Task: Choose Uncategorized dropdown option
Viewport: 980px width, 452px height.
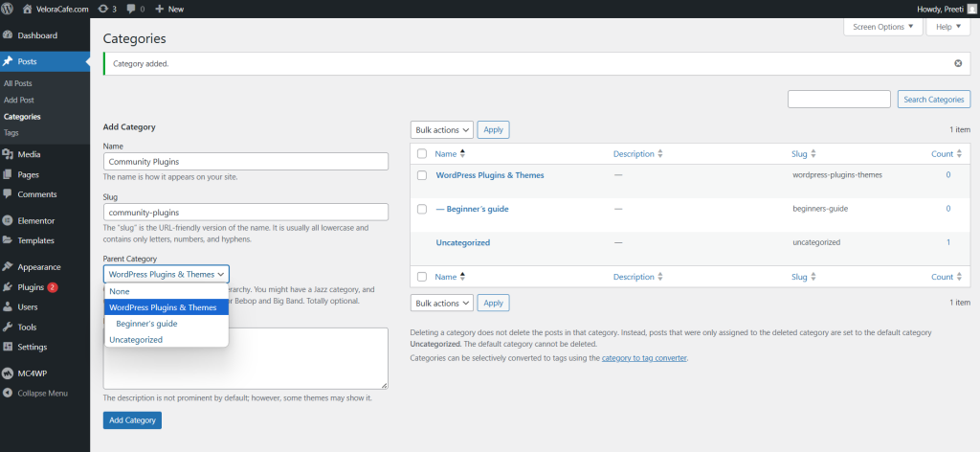Action: [x=167, y=340]
